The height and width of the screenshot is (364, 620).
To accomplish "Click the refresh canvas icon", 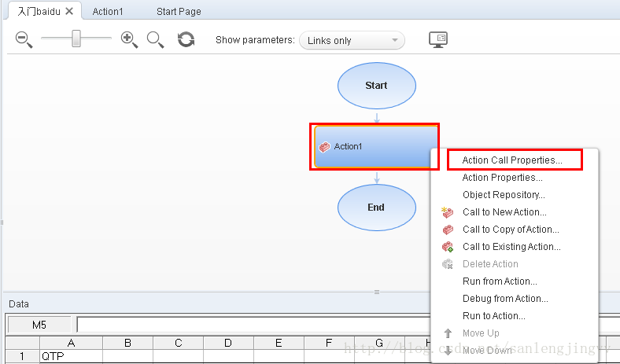I will [186, 39].
